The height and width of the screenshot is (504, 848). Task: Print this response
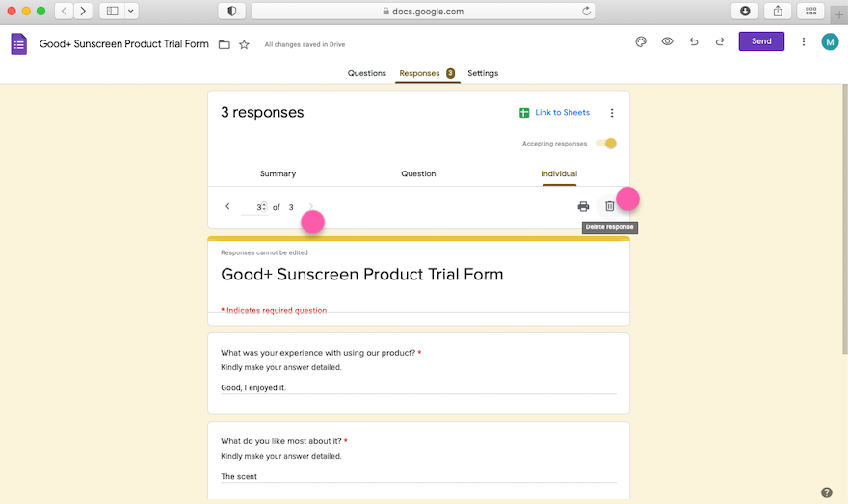pos(583,206)
